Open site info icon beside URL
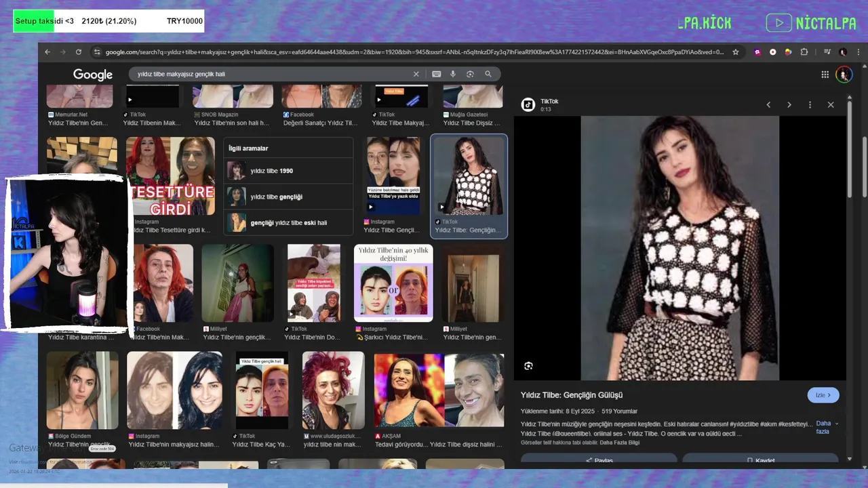 point(98,52)
